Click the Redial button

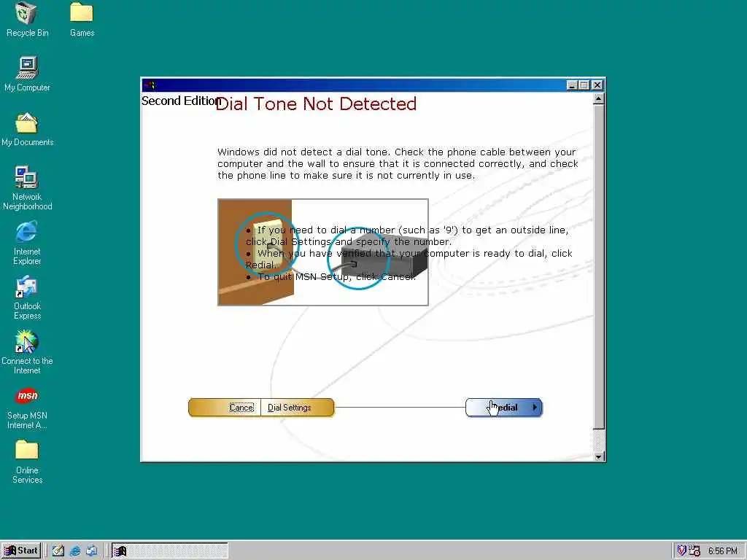click(504, 408)
